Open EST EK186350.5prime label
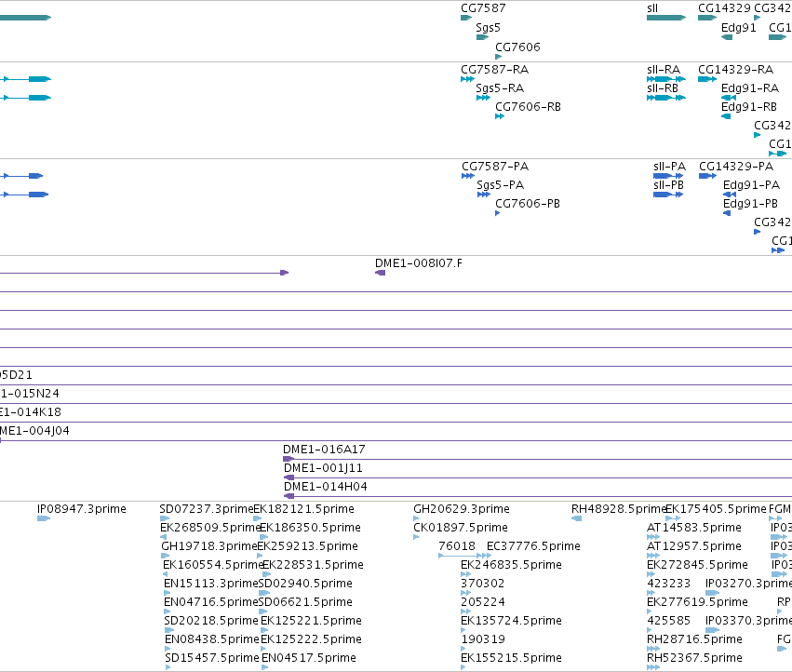Screen dimensions: 792x672 tap(310, 528)
